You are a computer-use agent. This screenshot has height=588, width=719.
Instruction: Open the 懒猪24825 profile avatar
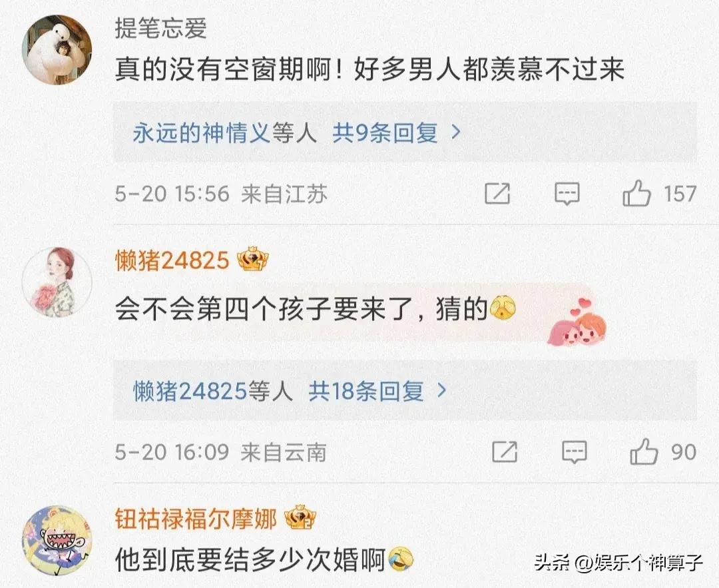click(57, 282)
